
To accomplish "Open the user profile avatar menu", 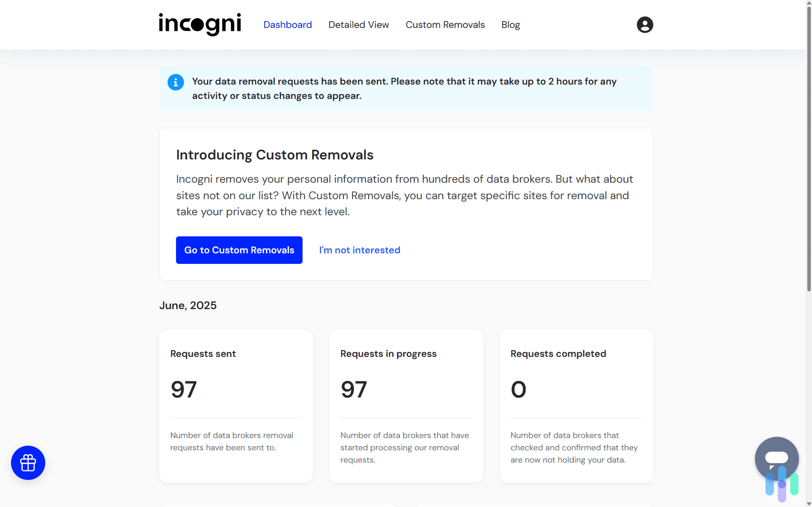I will point(644,25).
